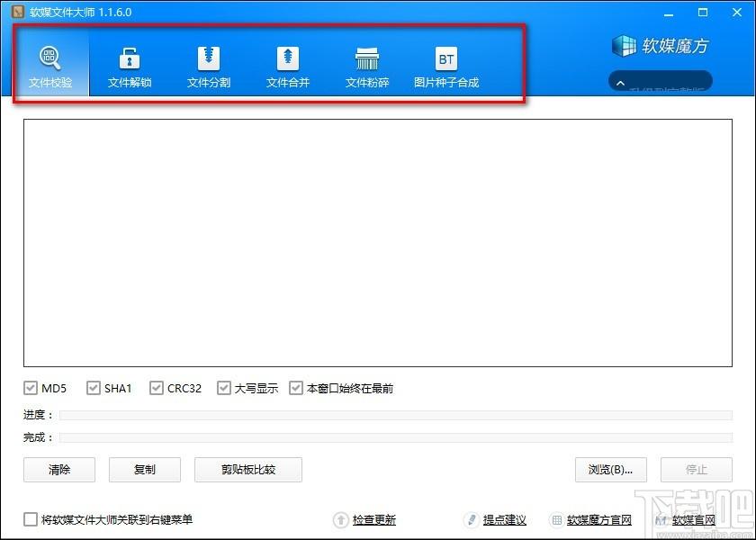
Task: Open the 文件合并 file merge tool
Action: (x=287, y=67)
